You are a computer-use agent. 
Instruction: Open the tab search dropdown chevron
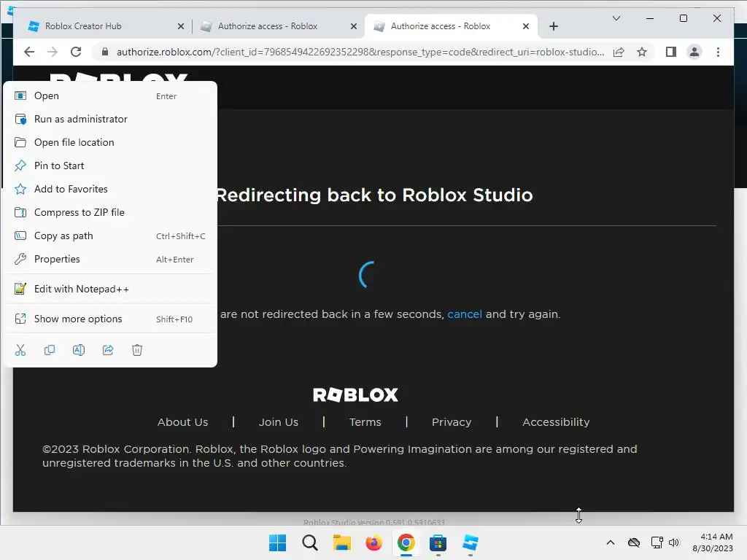click(x=616, y=18)
